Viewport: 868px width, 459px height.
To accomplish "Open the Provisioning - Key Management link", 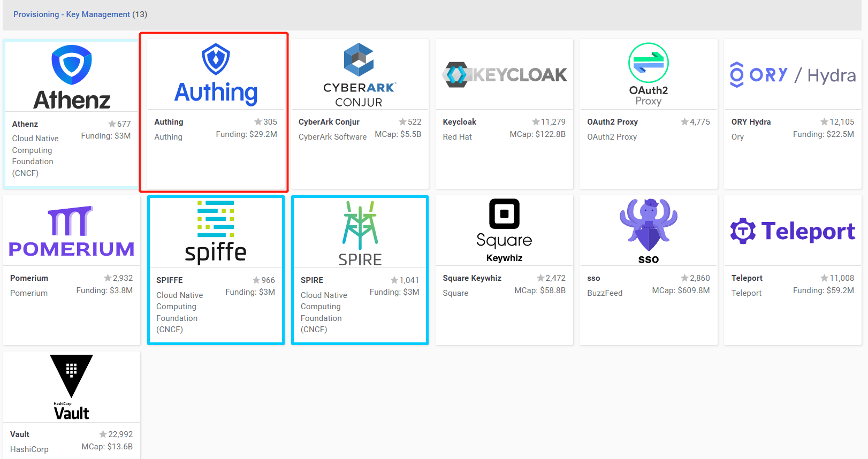I will (x=72, y=14).
